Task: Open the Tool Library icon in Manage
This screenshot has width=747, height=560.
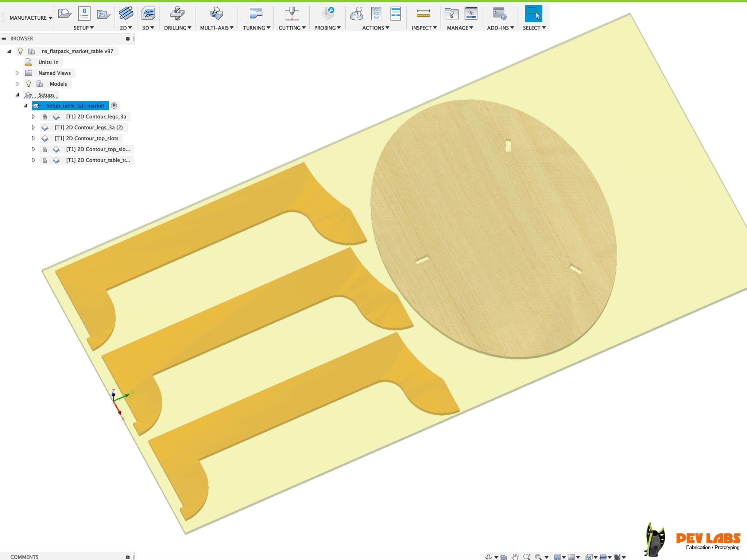Action: pyautogui.click(x=451, y=14)
